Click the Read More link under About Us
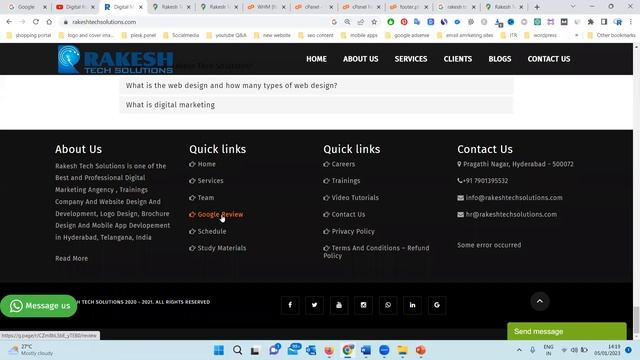Screen dimensions: 640x360 [71, 258]
